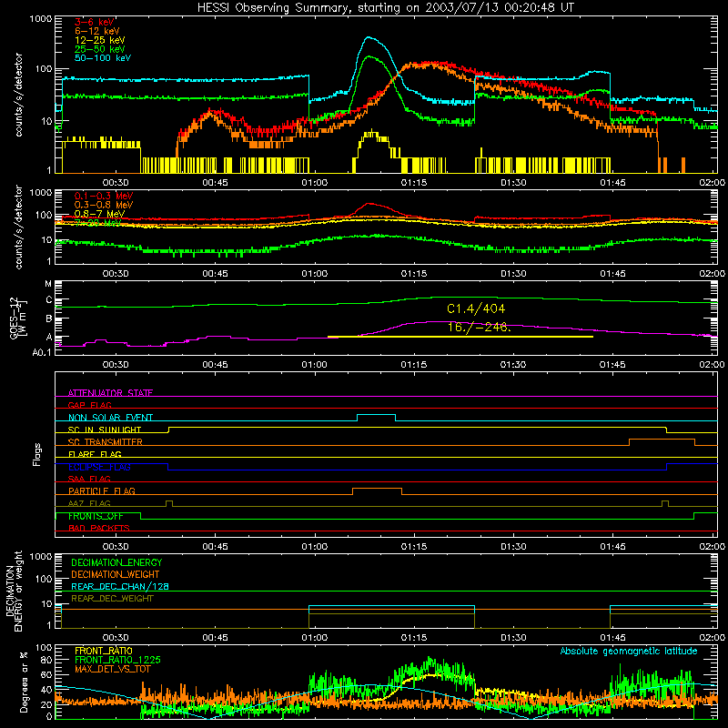Click the HESSI Observing Summary title text
Image resolution: width=728 pixels, height=728 pixels.
(385, 8)
